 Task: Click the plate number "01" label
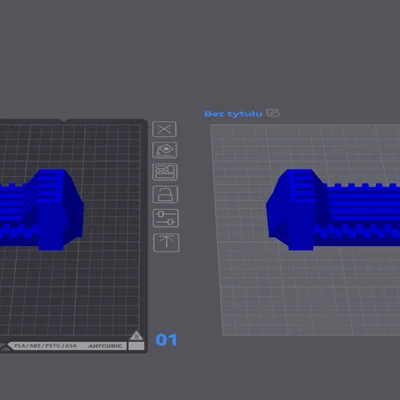pyautogui.click(x=166, y=340)
